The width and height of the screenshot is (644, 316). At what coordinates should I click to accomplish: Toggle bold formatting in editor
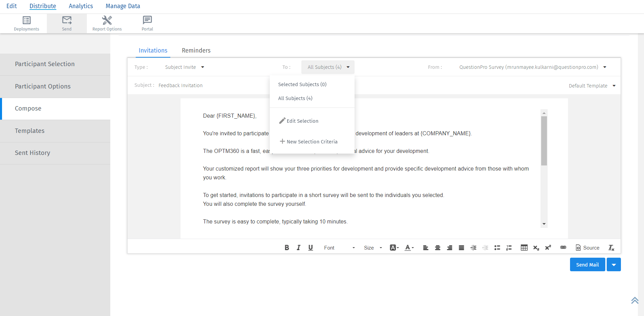click(287, 248)
